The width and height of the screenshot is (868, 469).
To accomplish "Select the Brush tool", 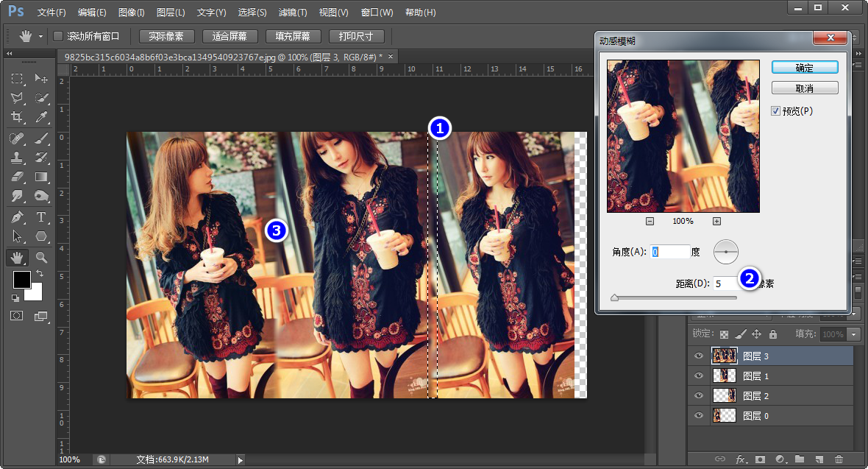I will (41, 138).
